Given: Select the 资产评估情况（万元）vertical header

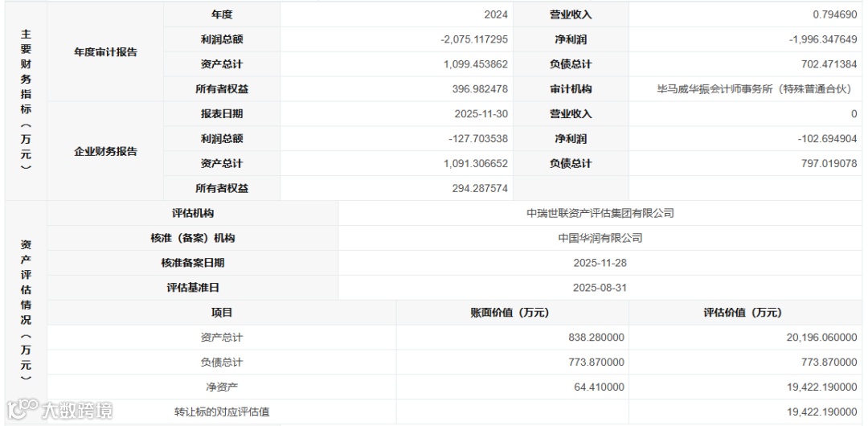Looking at the screenshot, I should coord(26,311).
